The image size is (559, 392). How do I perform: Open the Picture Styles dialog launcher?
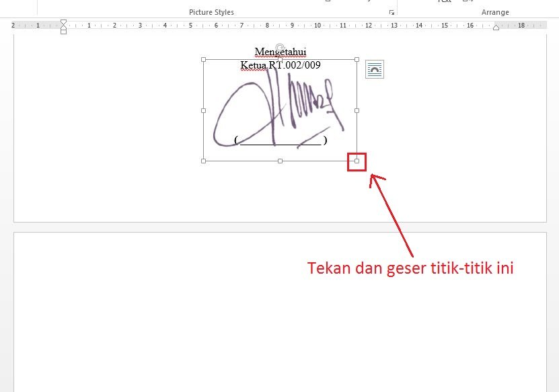coord(392,12)
